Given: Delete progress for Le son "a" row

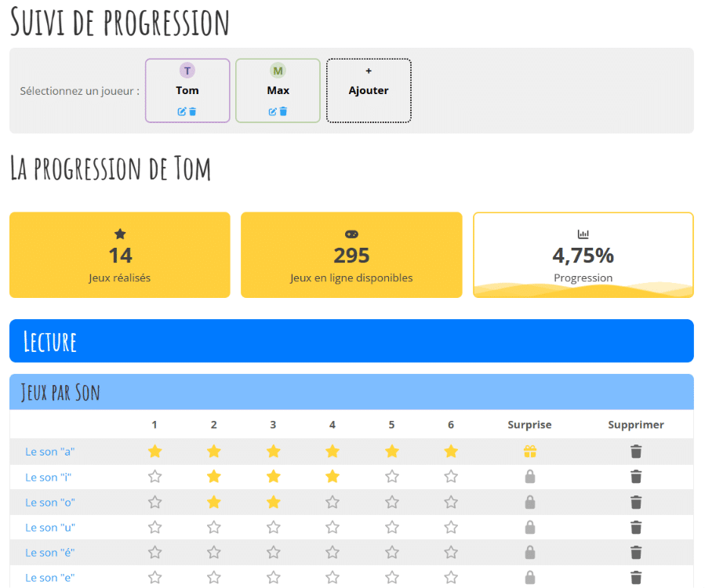Looking at the screenshot, I should pyautogui.click(x=636, y=452).
